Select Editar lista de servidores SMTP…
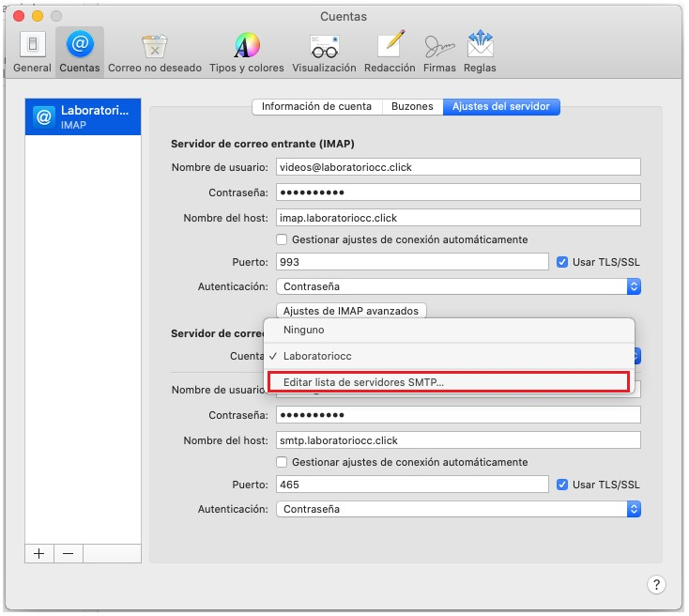This screenshot has height=616, width=689. (x=449, y=382)
